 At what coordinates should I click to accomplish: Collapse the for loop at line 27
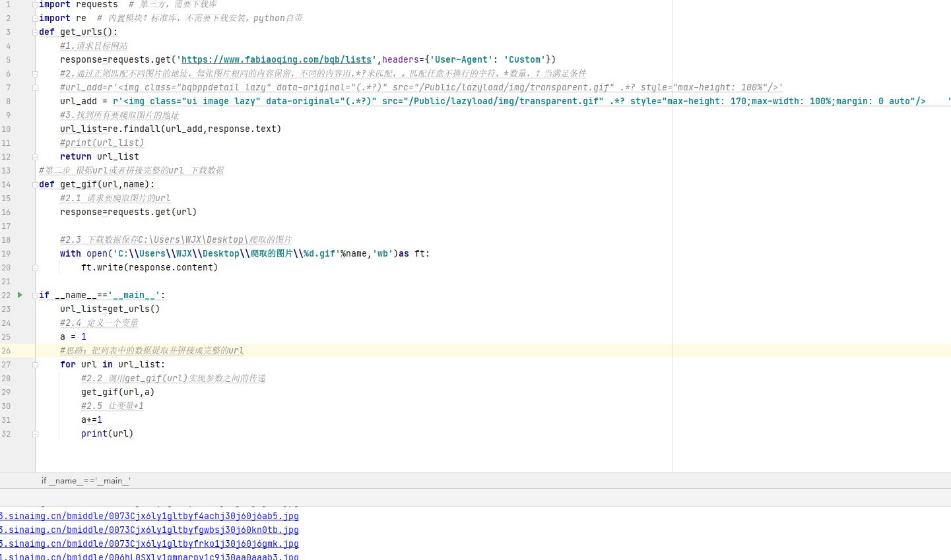tap(35, 364)
